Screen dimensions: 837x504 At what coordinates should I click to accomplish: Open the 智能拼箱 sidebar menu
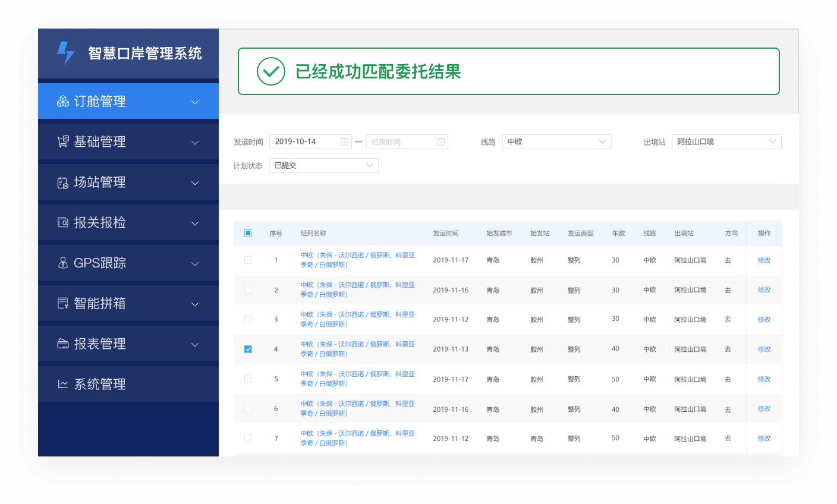click(128, 303)
